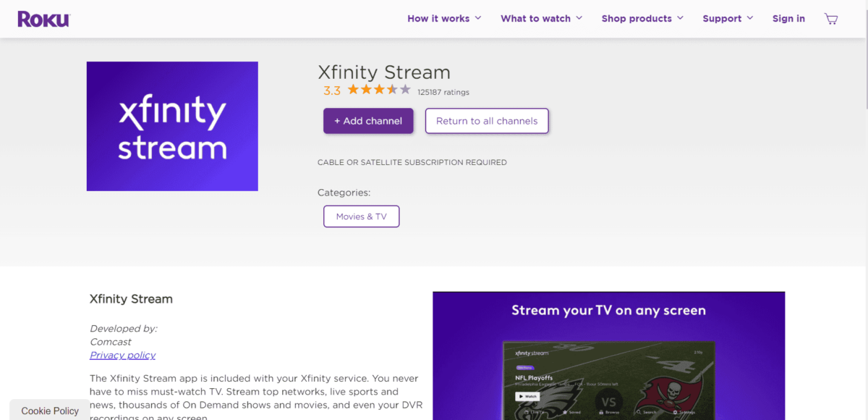Expand the How it works menu

pyautogui.click(x=444, y=19)
